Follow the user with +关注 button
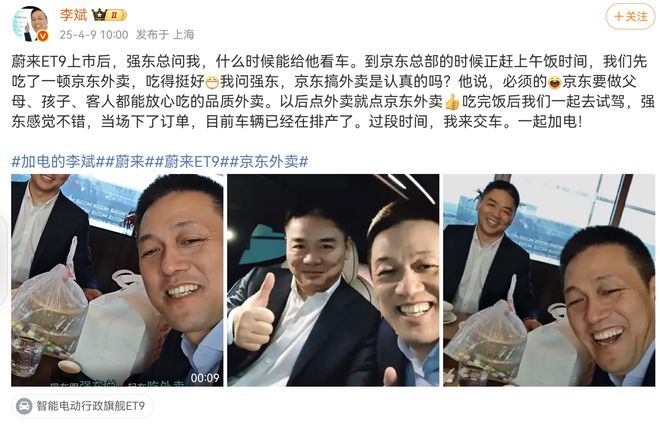Viewport: 660px width, 430px height. [x=631, y=17]
